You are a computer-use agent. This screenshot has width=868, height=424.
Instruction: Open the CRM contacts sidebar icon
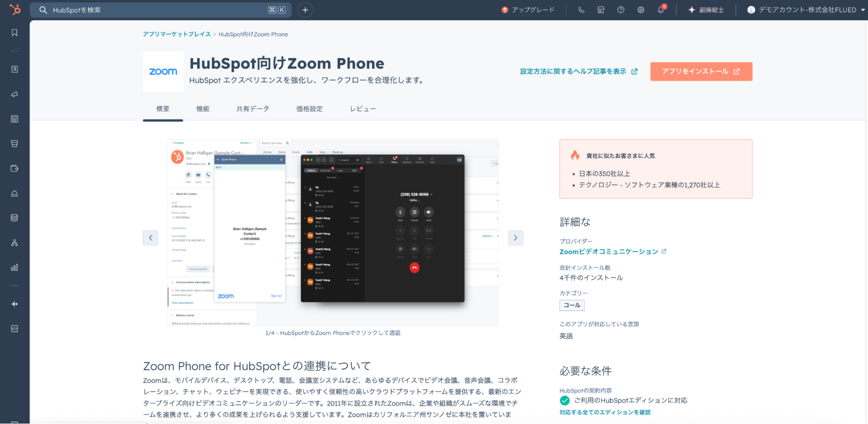point(14,69)
